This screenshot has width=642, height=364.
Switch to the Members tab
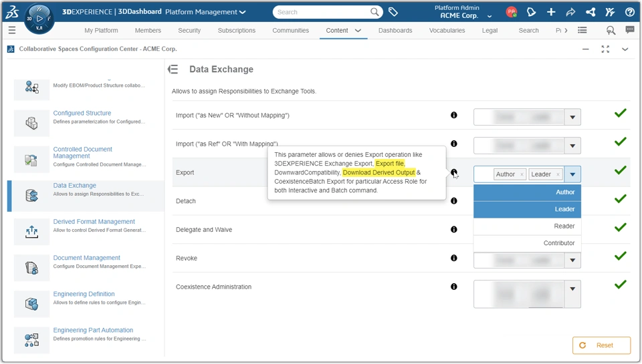click(x=148, y=31)
